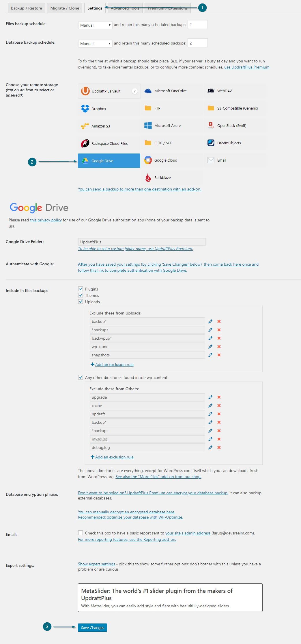
Task: Edit the cache exclusion rule
Action: click(x=210, y=406)
